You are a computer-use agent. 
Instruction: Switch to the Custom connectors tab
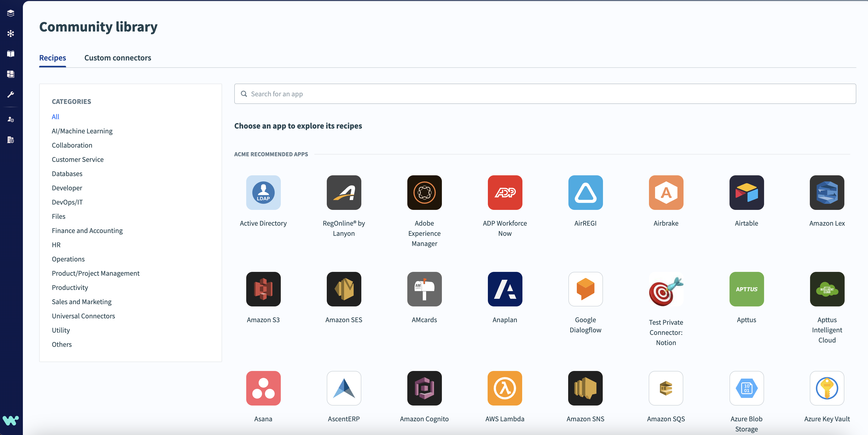coord(118,58)
